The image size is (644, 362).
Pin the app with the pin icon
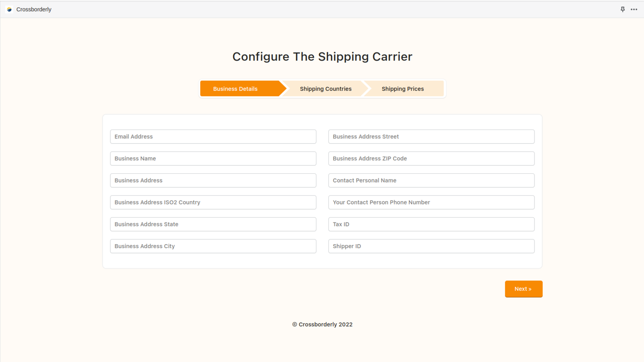[623, 9]
